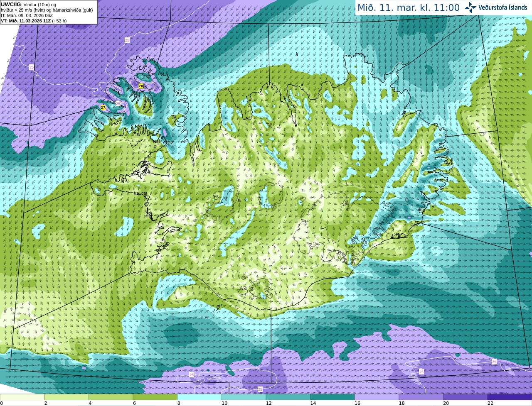
Task: Click the yellow gust marker labeled 28
Action: [x=141, y=86]
